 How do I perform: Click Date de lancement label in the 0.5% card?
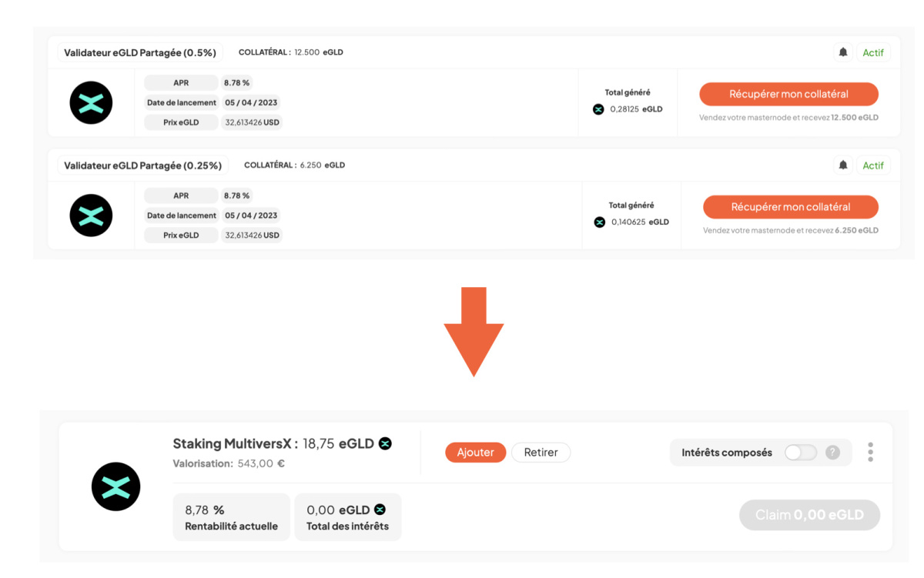pyautogui.click(x=181, y=102)
